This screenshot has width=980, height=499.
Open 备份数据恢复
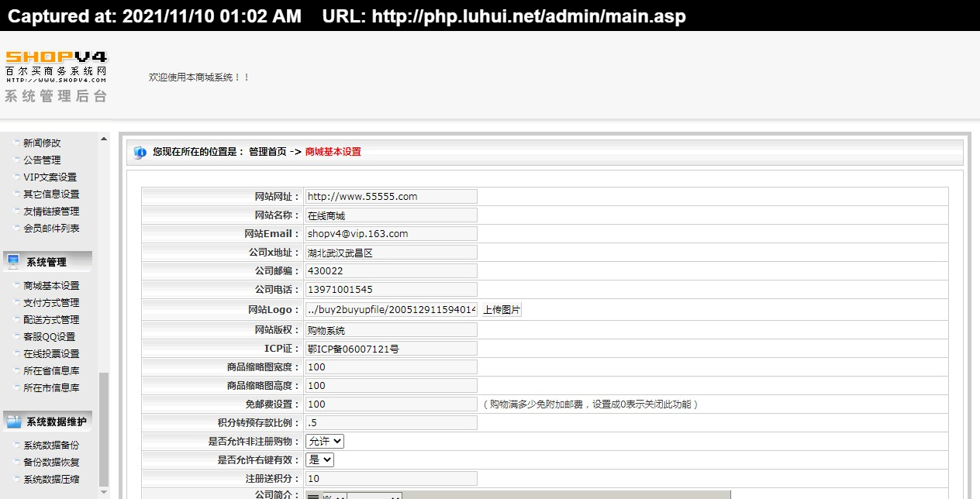point(51,462)
